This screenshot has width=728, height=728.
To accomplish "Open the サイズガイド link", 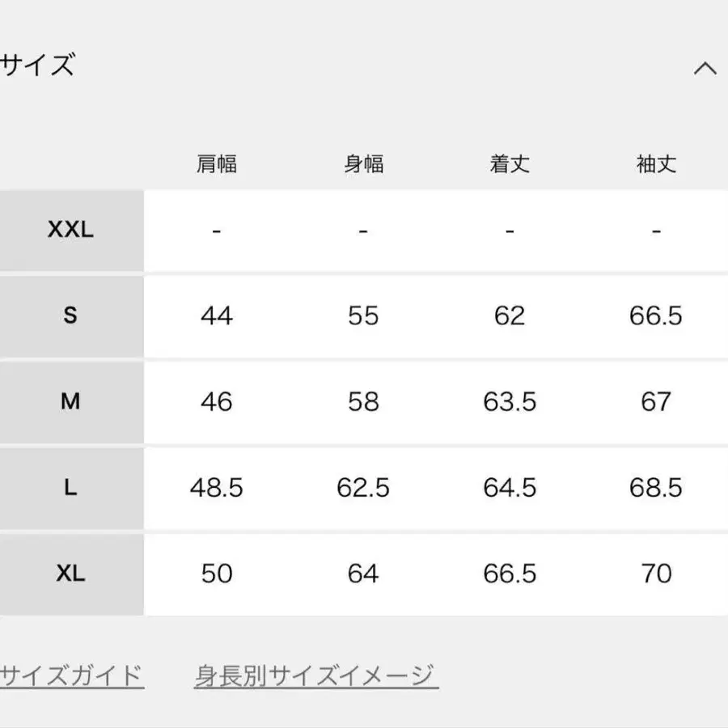I will pos(72,675).
